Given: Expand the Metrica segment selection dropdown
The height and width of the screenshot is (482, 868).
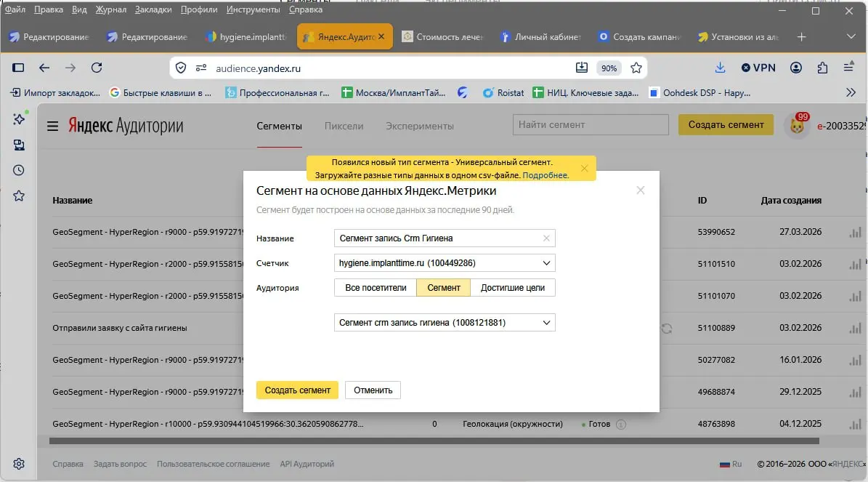Looking at the screenshot, I should point(445,323).
